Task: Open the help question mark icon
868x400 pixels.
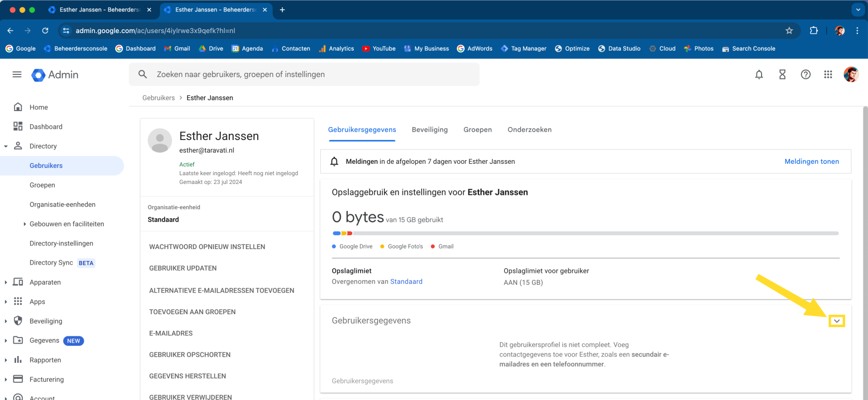Action: (805, 74)
